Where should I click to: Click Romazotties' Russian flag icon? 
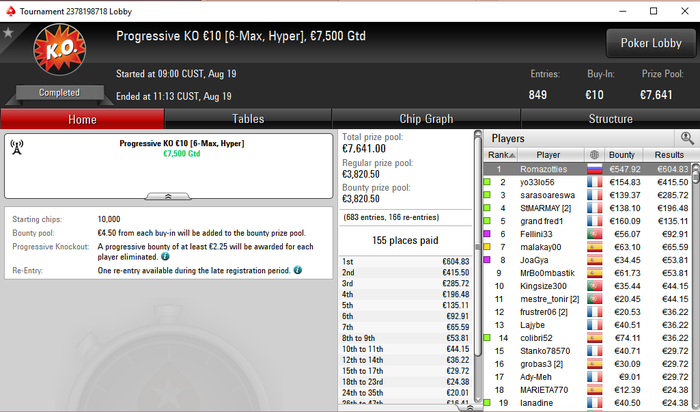pyautogui.click(x=595, y=169)
